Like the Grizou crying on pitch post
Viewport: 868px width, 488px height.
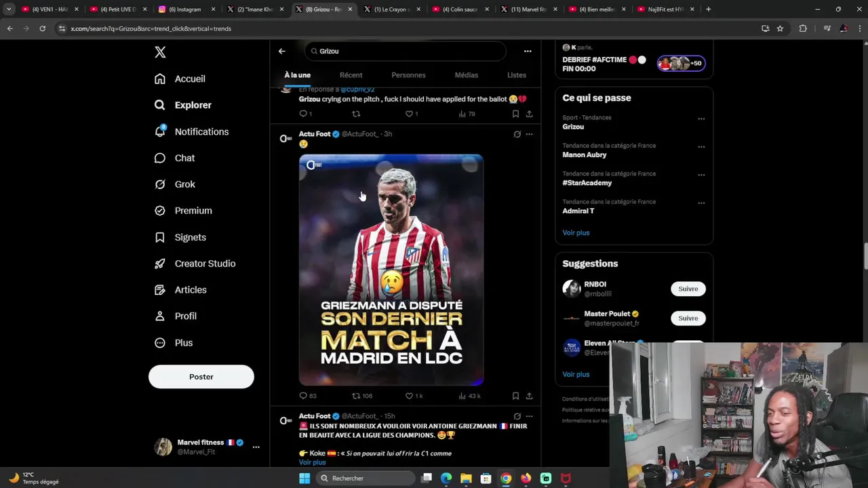pos(412,114)
